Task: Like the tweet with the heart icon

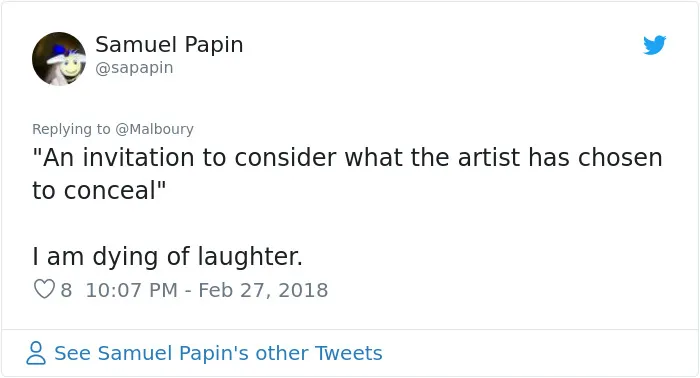Action: click(44, 289)
